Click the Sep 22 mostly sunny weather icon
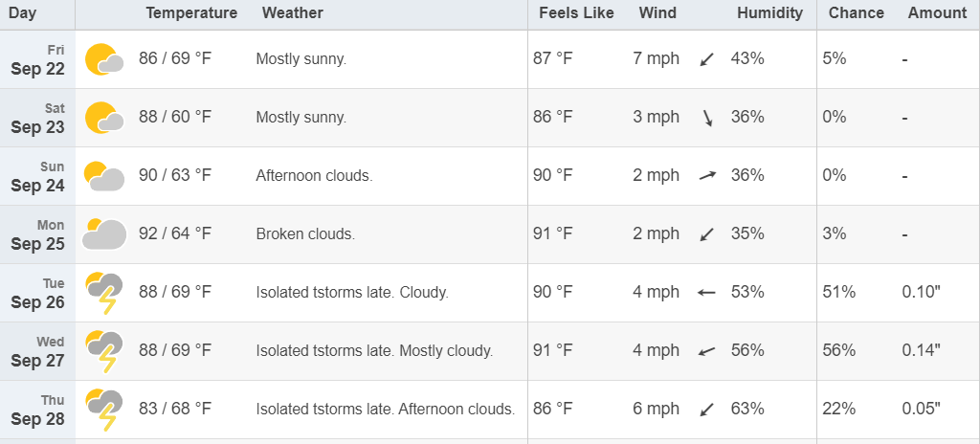This screenshot has width=980, height=444. point(104,59)
